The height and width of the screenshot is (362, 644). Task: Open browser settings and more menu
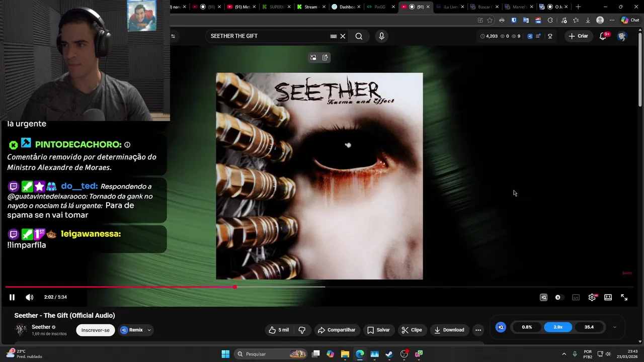pyautogui.click(x=612, y=20)
